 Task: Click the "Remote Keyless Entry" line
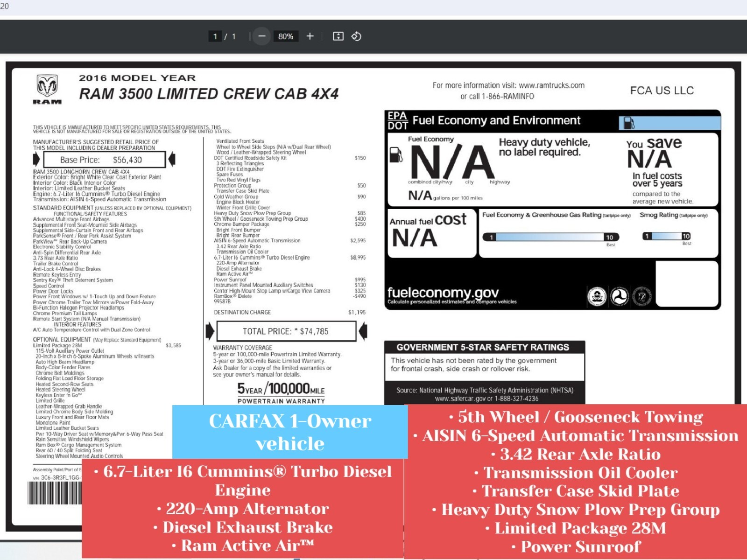tap(57, 275)
